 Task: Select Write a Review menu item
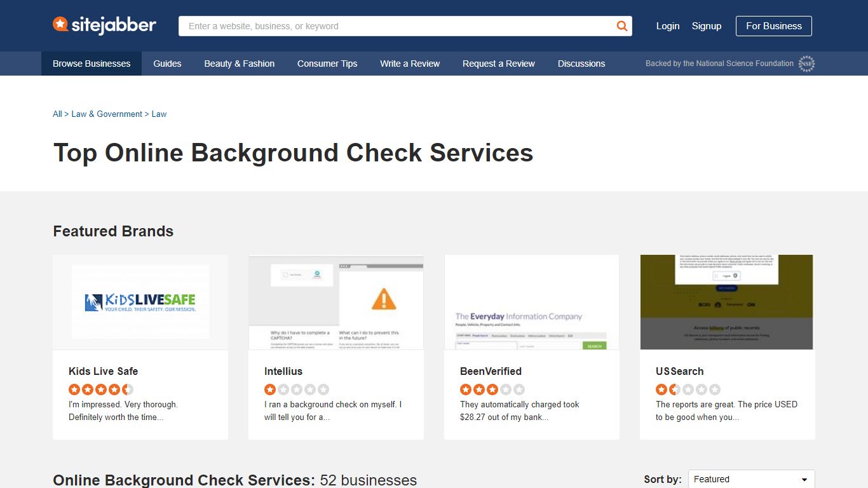(x=410, y=64)
